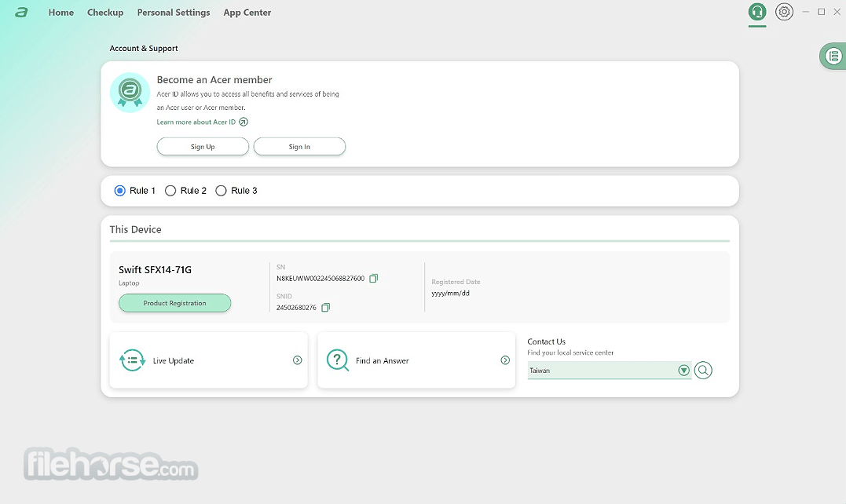Open Learn more about Acer ID link
The image size is (846, 504).
[196, 122]
